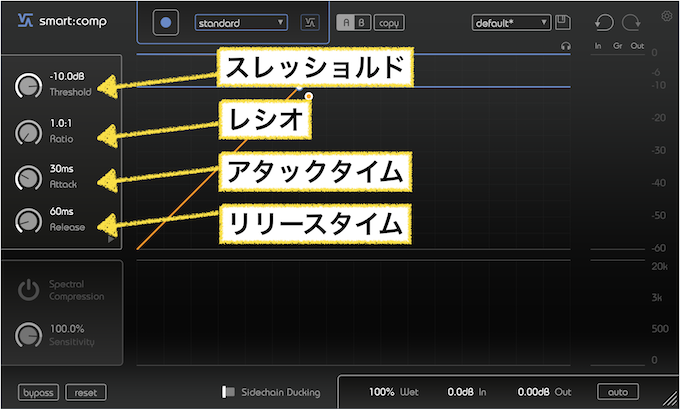This screenshot has width=680, height=409.
Task: Click the Ratio knob
Action: 28,132
